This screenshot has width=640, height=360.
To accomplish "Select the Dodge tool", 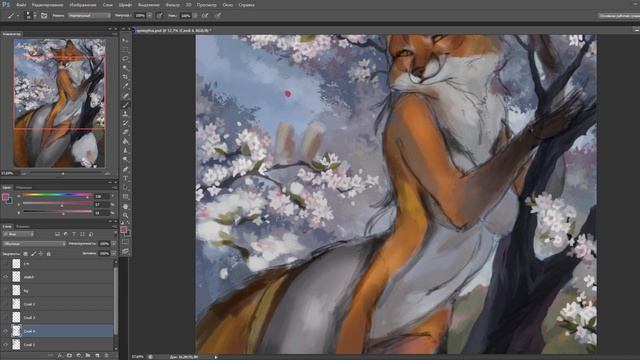I will 125,160.
